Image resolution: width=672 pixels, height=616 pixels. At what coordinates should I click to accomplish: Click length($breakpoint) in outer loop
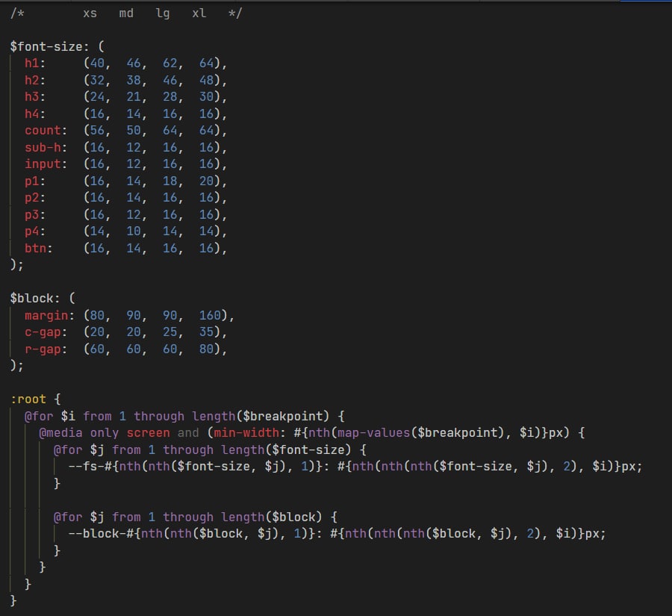click(x=261, y=416)
